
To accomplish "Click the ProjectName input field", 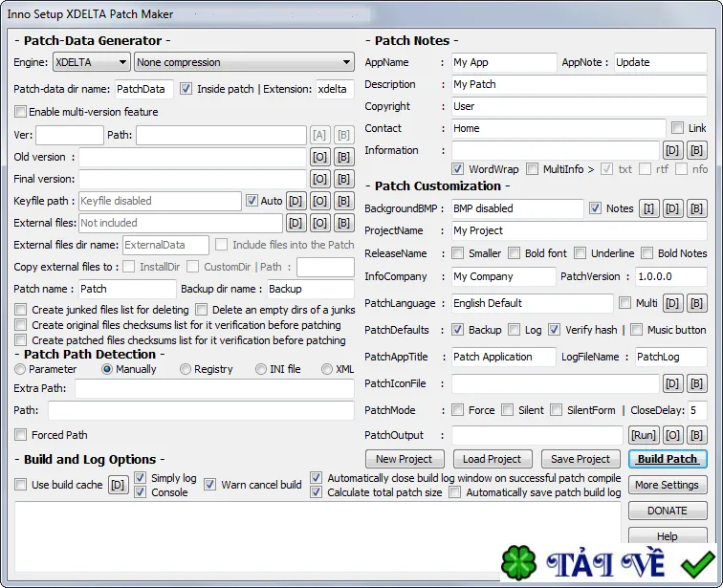I will tap(580, 230).
